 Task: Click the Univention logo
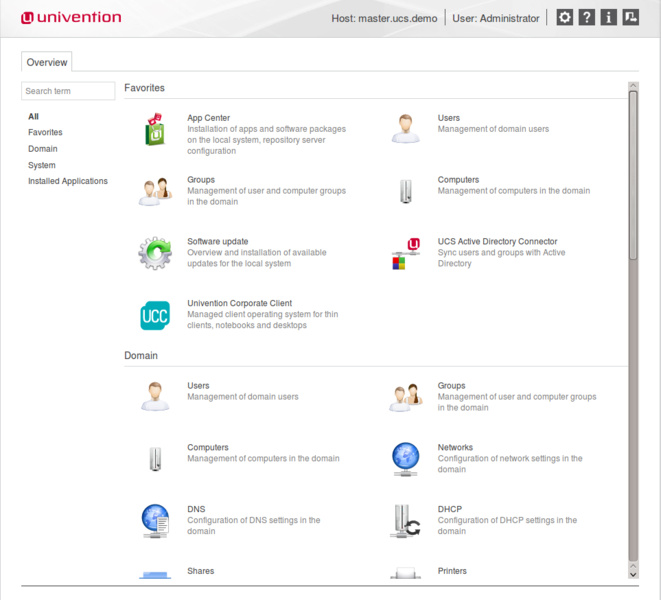(x=71, y=17)
